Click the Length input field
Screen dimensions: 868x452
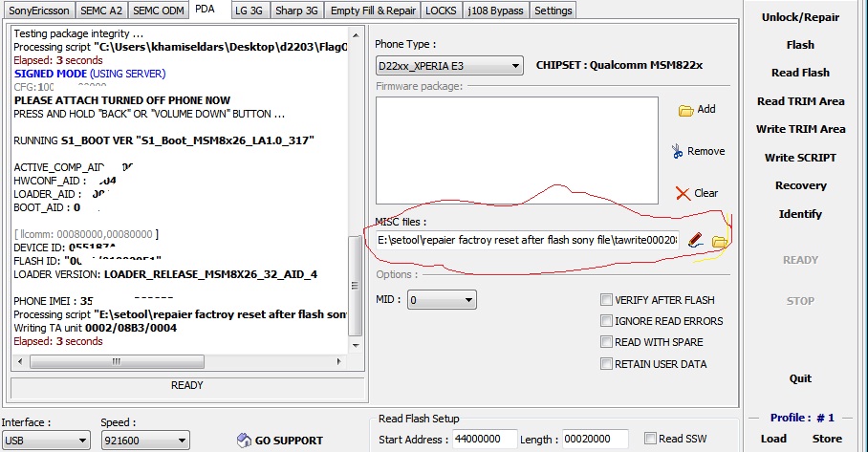[596, 440]
